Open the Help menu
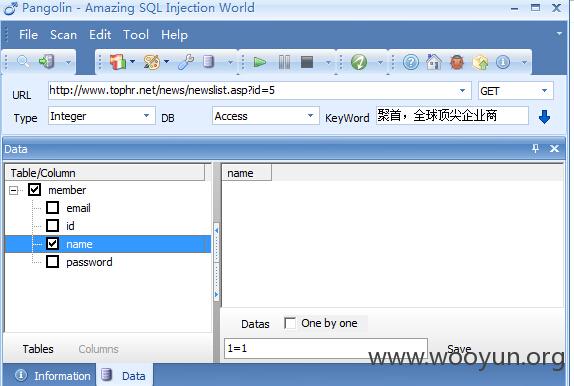574x386 pixels. [174, 35]
